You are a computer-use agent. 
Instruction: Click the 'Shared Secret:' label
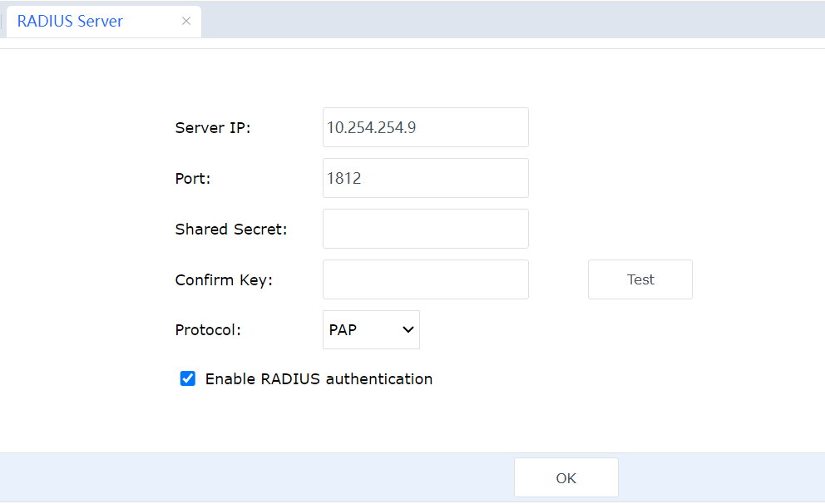click(231, 230)
